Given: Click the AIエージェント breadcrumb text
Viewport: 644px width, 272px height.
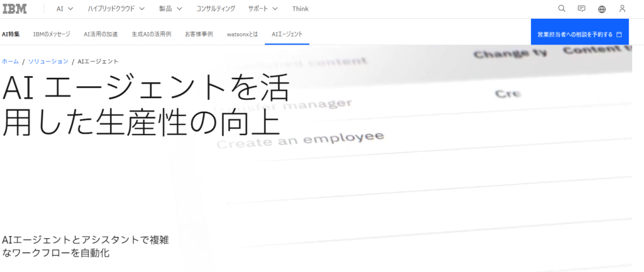Looking at the screenshot, I should [97, 62].
